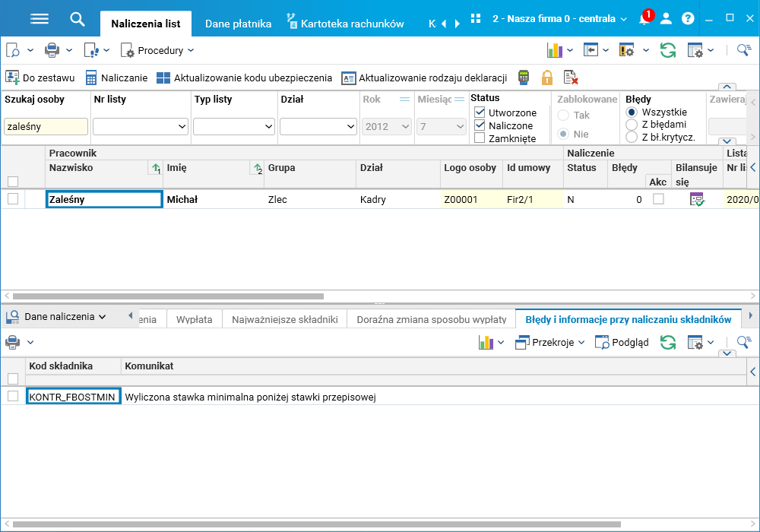This screenshot has height=532, width=760.
Task: Click the upper grid horizontal scrollbar
Action: pyautogui.click(x=168, y=296)
